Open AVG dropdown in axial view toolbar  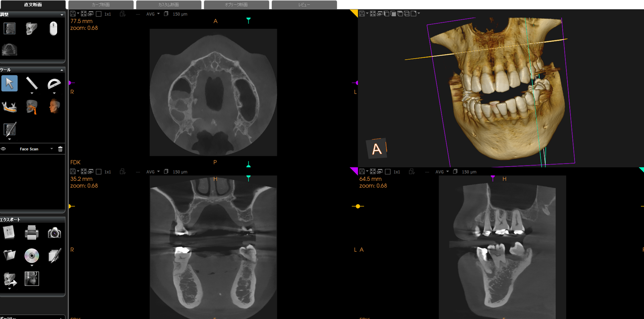(153, 14)
